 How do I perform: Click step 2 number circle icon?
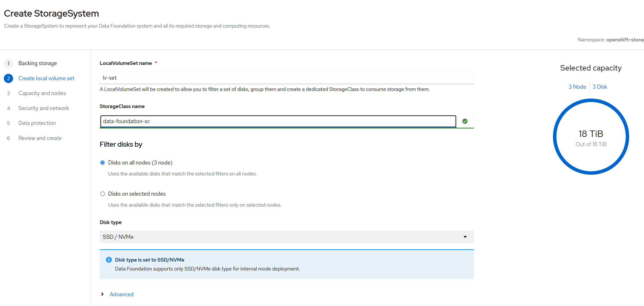tap(8, 78)
